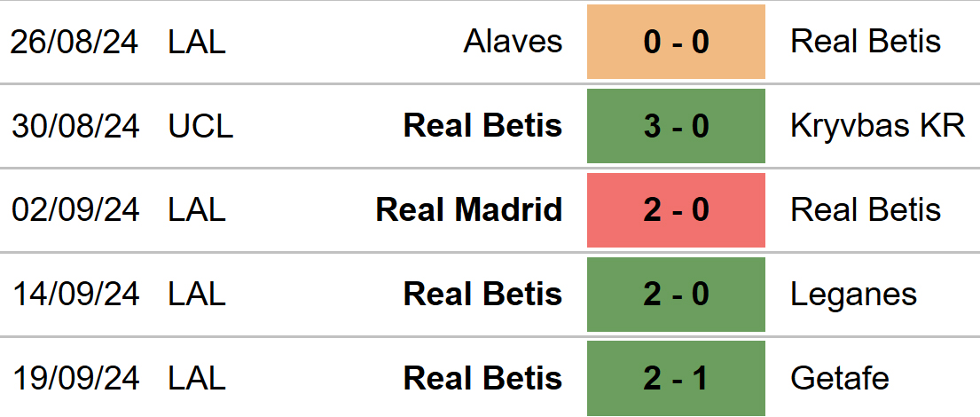Click bold Real Betis in Kryvbas row

(482, 126)
